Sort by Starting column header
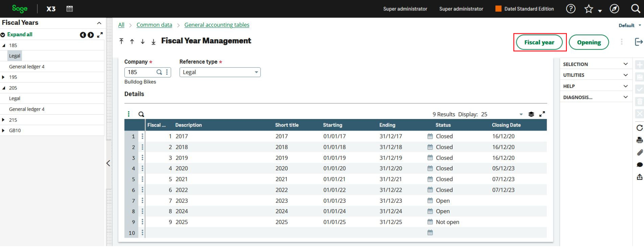 [332, 125]
